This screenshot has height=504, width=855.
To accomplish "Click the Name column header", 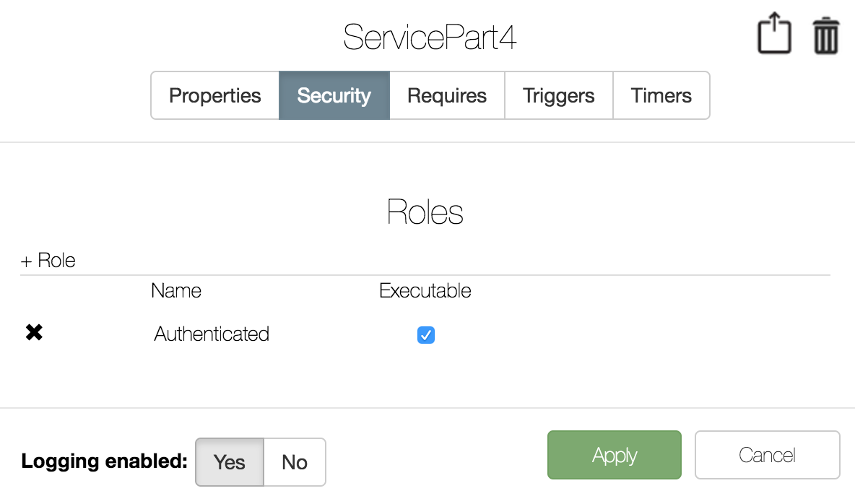I will [x=176, y=291].
